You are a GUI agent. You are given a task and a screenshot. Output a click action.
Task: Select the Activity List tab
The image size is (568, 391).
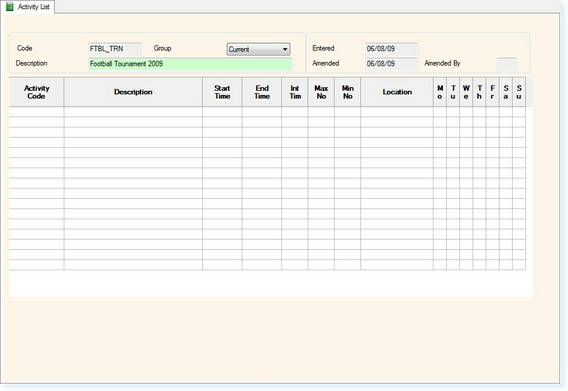click(x=28, y=7)
